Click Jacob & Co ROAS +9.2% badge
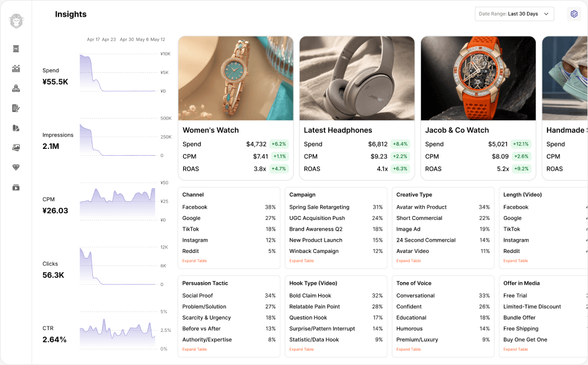Image resolution: width=588 pixels, height=365 pixels. [521, 169]
